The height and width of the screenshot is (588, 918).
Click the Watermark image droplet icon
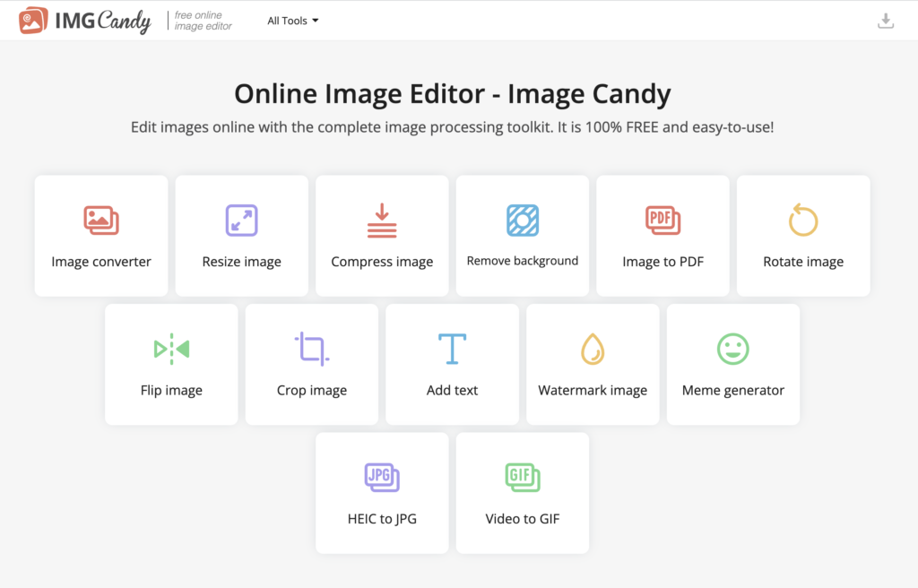(593, 349)
